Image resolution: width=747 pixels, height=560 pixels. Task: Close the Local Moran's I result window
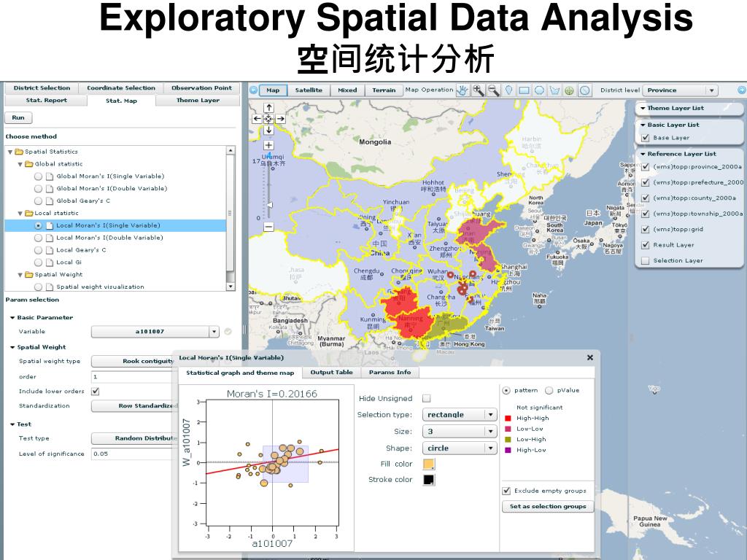pyautogui.click(x=589, y=357)
